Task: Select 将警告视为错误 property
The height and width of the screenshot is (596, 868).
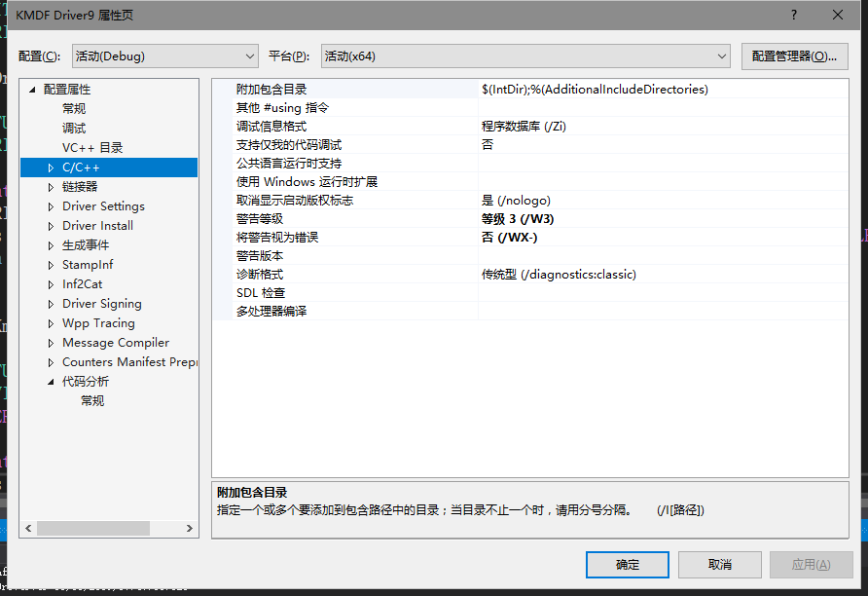Action: point(277,237)
